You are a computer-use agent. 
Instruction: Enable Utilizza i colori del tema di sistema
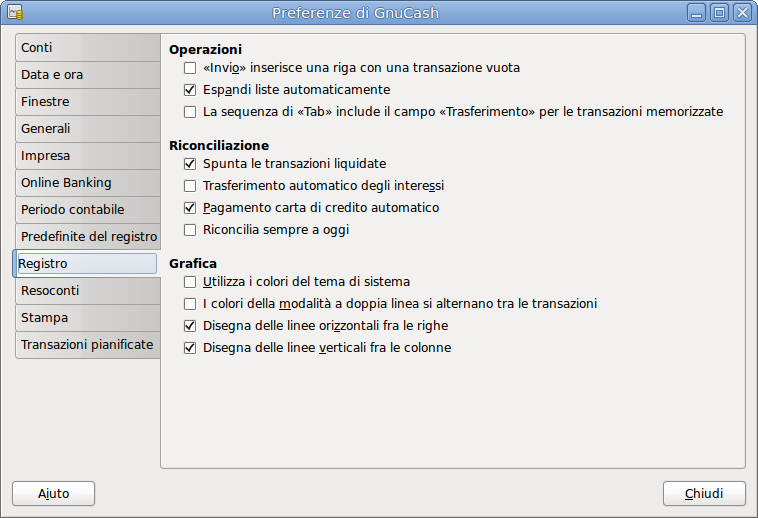pyautogui.click(x=190, y=282)
